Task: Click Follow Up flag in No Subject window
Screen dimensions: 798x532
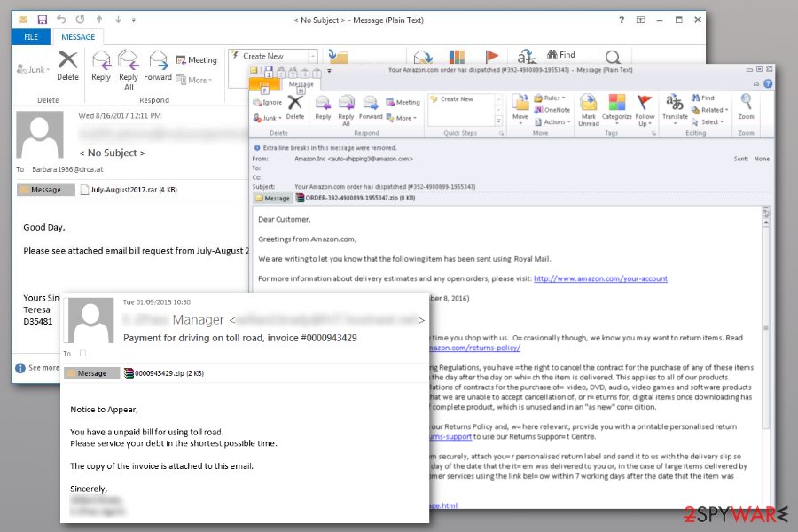Action: click(491, 56)
